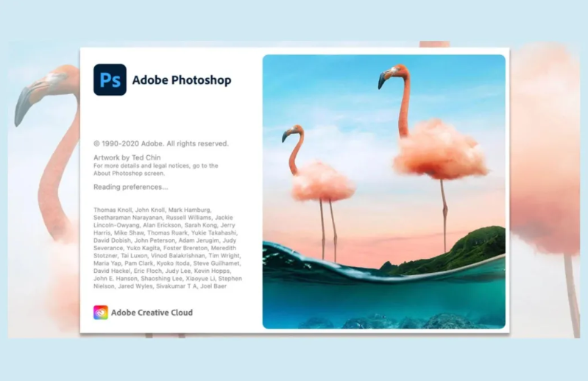
Task: Click the "Adobe Creative Cloud" label
Action: point(152,313)
